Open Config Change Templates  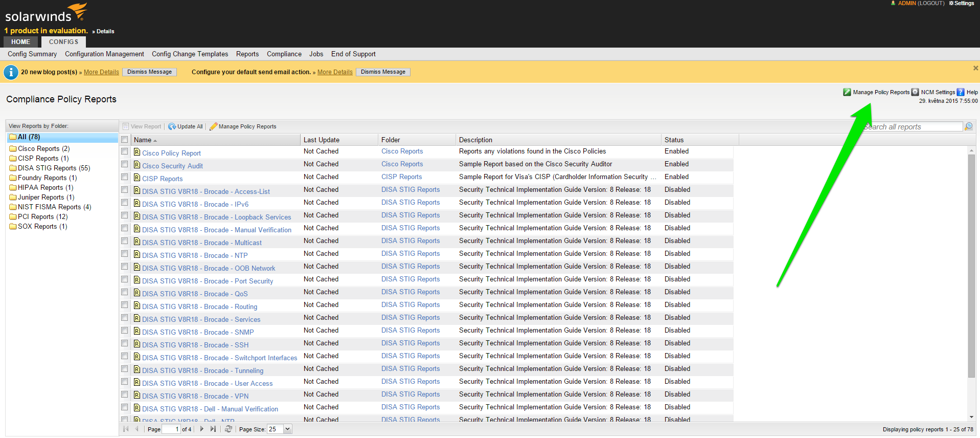point(190,54)
